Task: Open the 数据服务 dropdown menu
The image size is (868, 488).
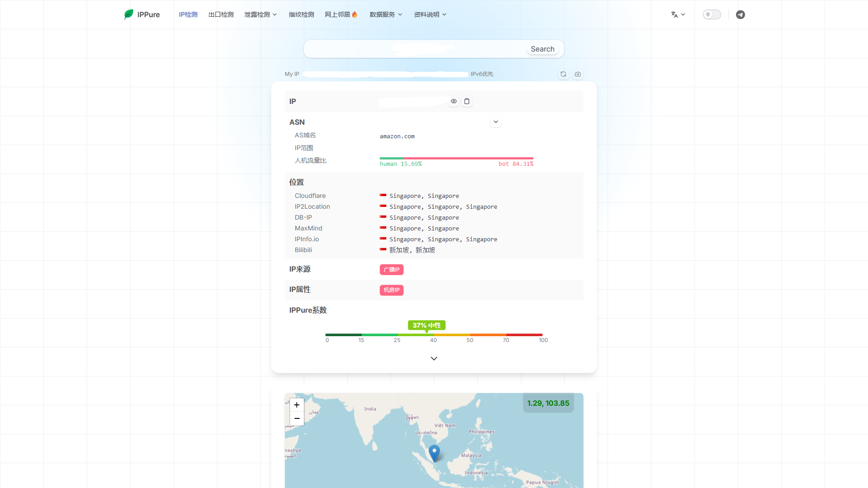Action: click(x=386, y=14)
